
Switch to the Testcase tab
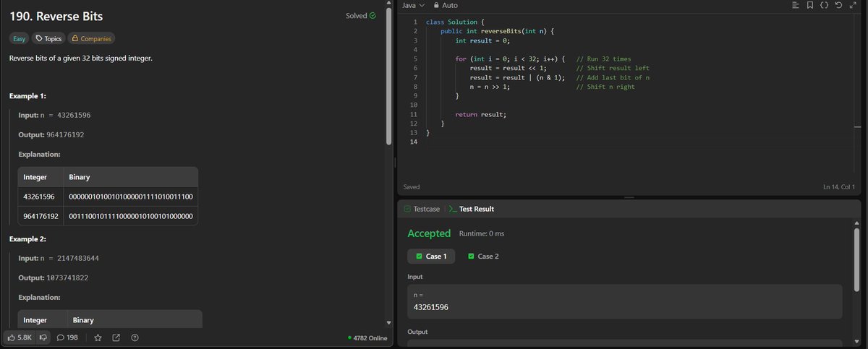[x=422, y=209]
